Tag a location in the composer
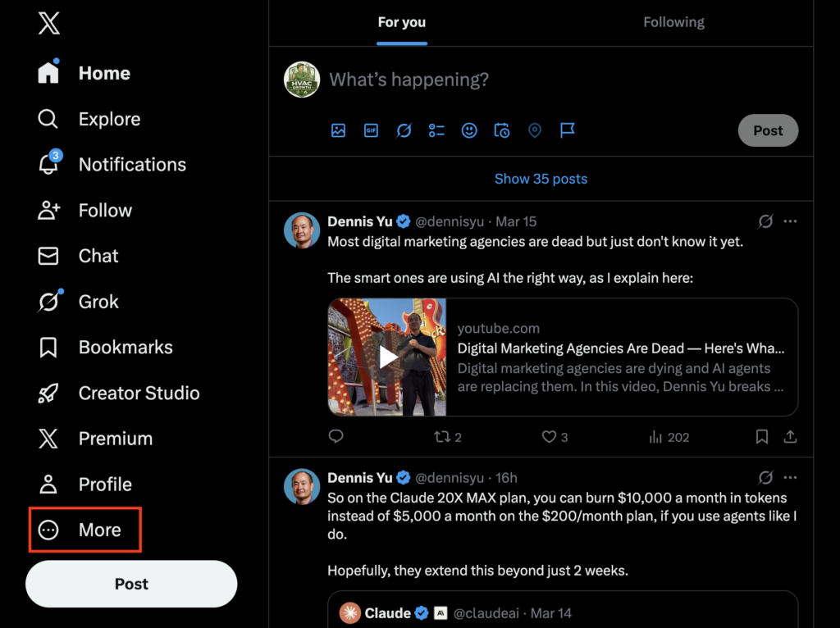Screen dimensions: 840x628 (535, 130)
